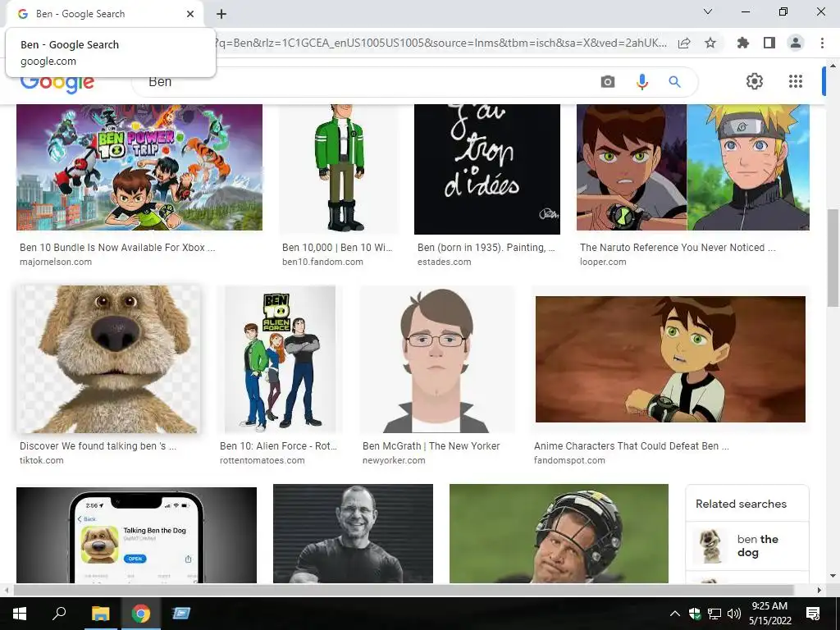Visit the rottentomatoes.com source
The width and height of the screenshot is (840, 630).
pyautogui.click(x=262, y=460)
